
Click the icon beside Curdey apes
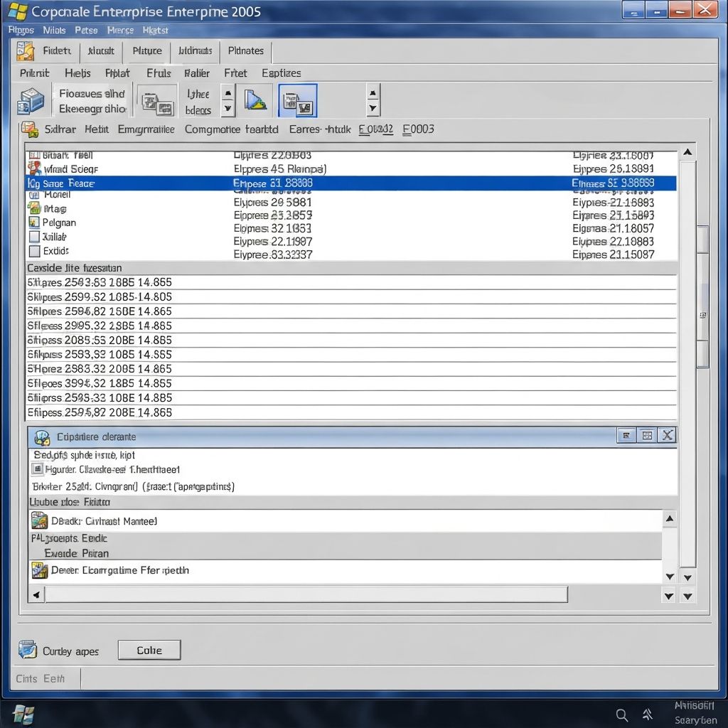click(28, 650)
